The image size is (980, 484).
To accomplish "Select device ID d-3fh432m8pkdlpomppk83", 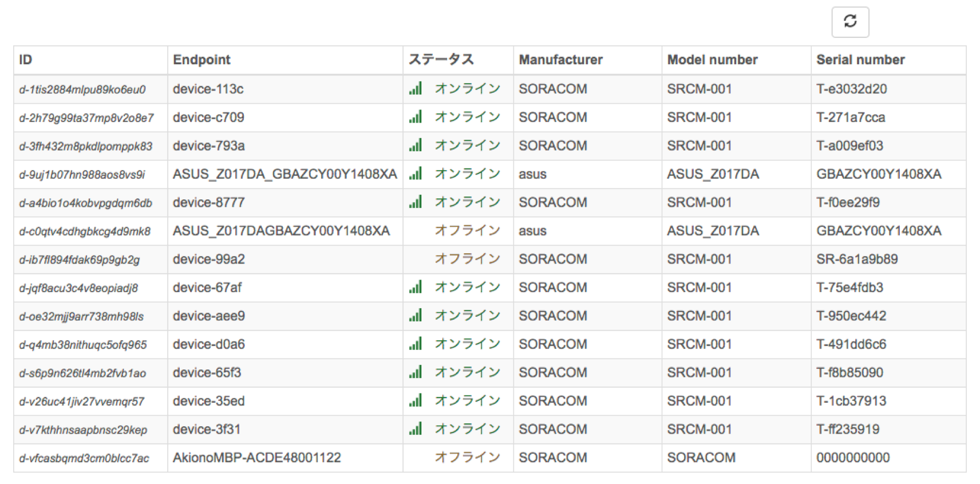I will tap(86, 146).
